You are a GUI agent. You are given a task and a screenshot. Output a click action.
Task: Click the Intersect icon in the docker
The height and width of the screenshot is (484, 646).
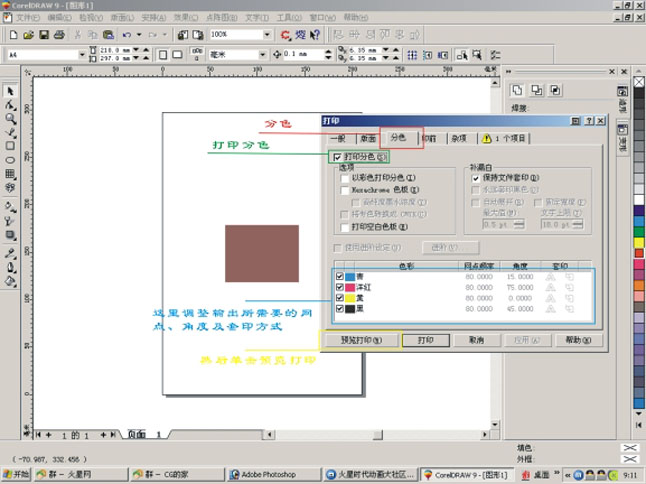point(555,90)
